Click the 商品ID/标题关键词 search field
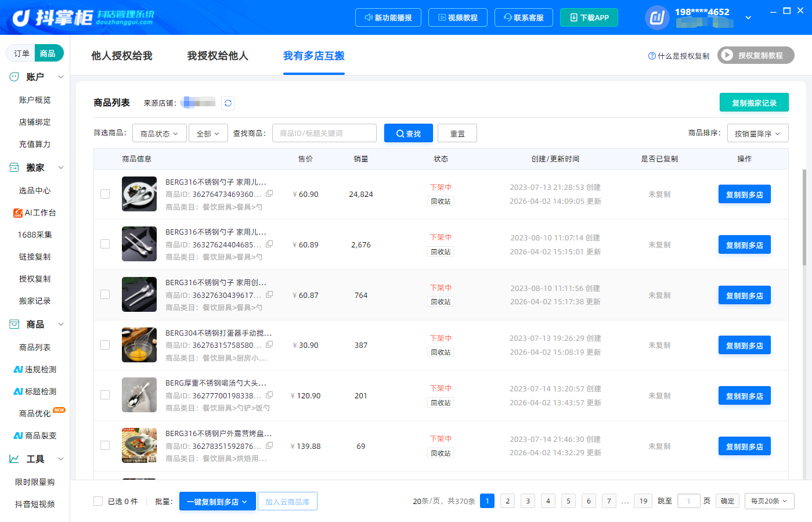Viewport: 812px width, 522px height. click(324, 133)
